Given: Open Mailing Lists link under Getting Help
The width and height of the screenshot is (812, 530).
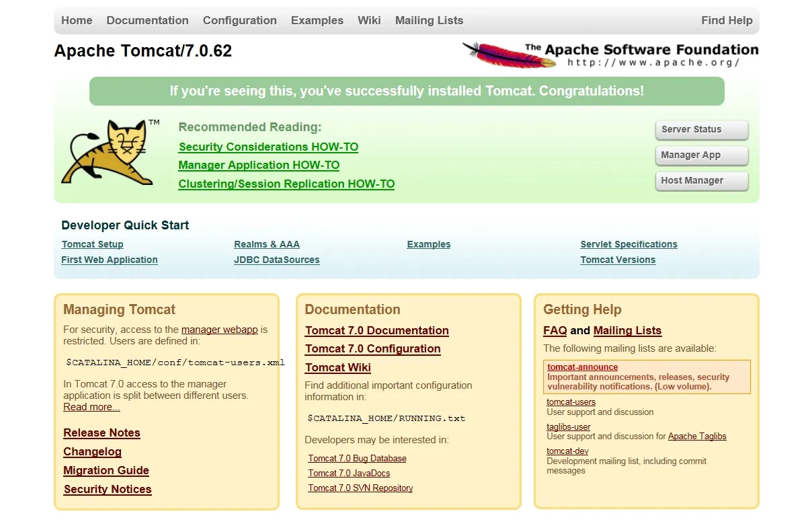Looking at the screenshot, I should [627, 330].
